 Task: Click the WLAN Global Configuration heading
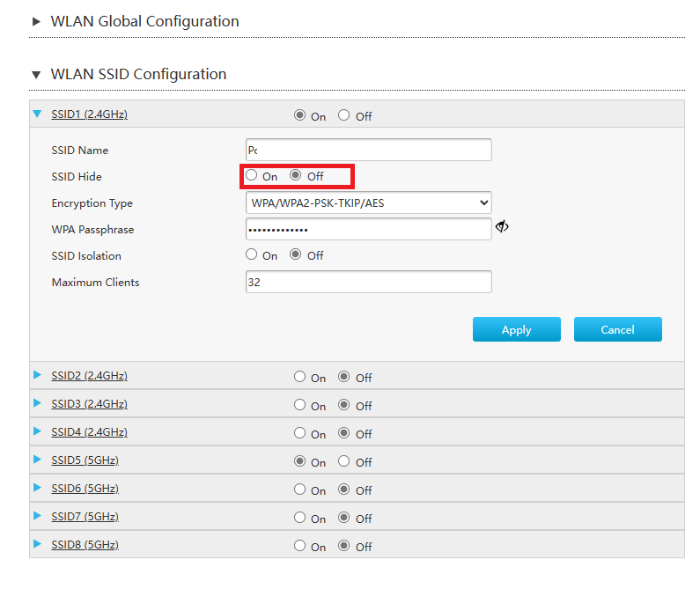tap(144, 21)
